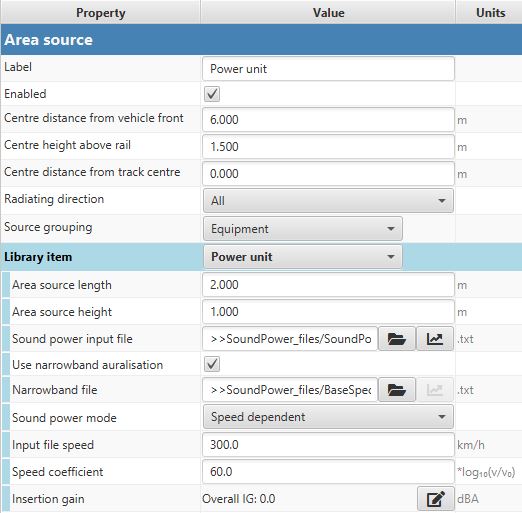The height and width of the screenshot is (513, 522).
Task: Change Sound power mode dropdown
Action: [x=328, y=417]
